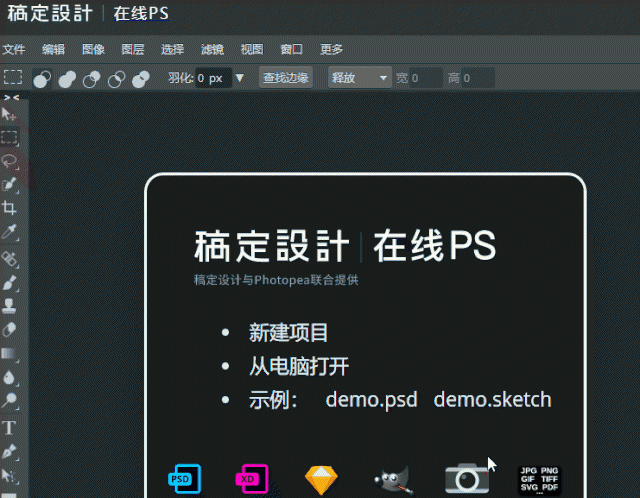This screenshot has width=640, height=498.
Task: Choose the intersect selection mode icon
Action: (116, 78)
